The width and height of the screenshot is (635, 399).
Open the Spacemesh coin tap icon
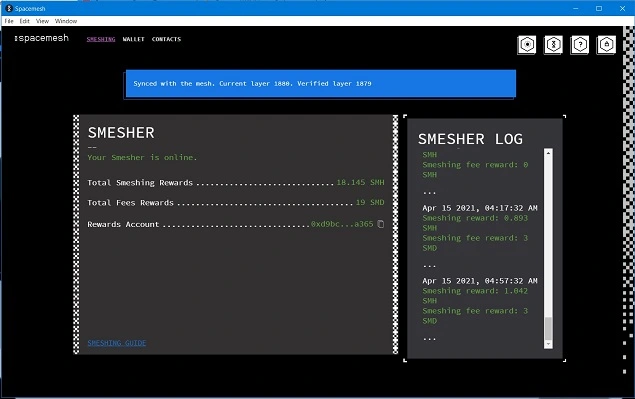pyautogui.click(x=553, y=45)
